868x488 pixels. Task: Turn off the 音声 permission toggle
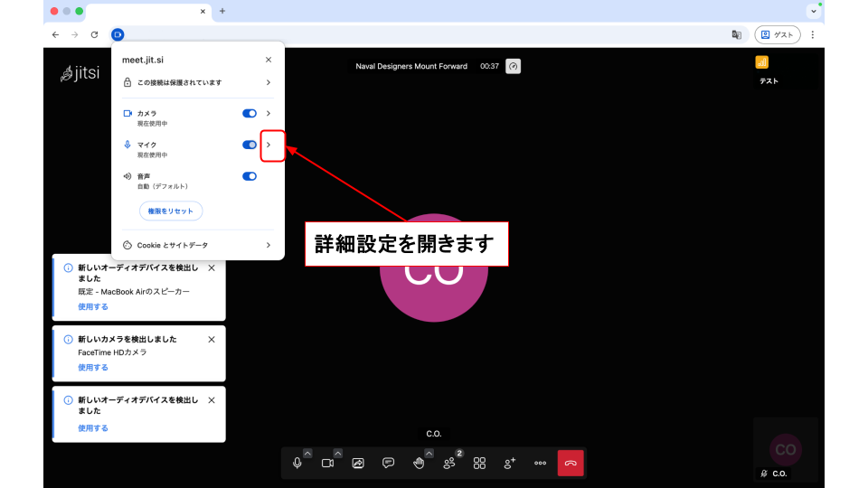[x=250, y=176]
